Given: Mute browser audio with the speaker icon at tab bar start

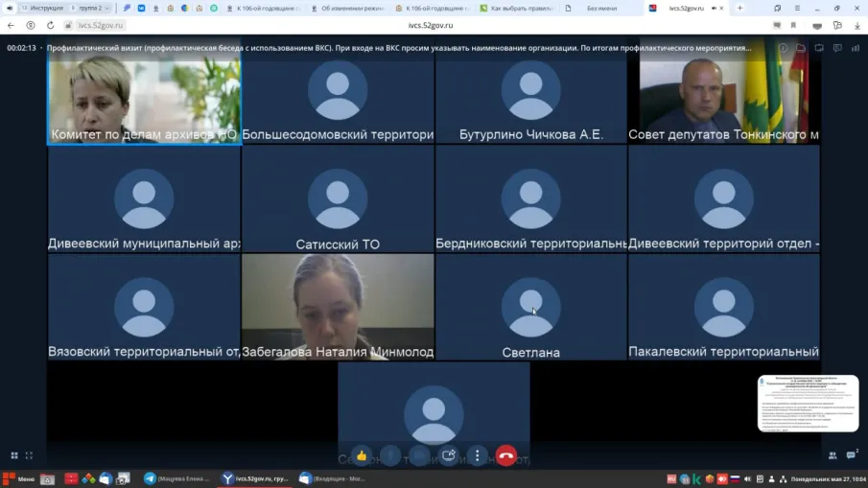Looking at the screenshot, I should [x=10, y=9].
